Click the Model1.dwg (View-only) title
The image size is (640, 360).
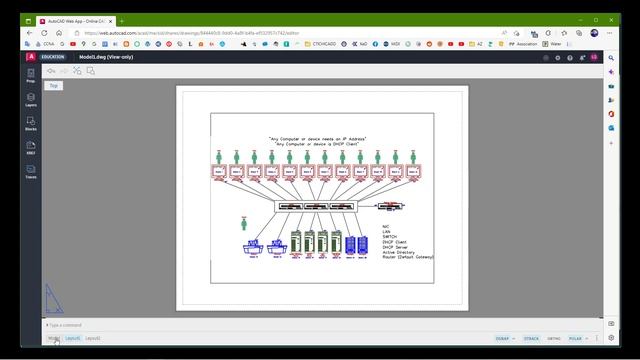pyautogui.click(x=106, y=57)
